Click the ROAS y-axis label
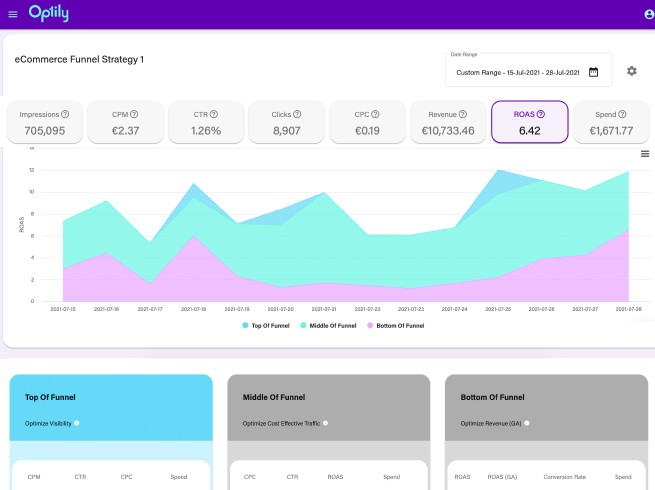Image resolution: width=655 pixels, height=490 pixels. coord(22,224)
